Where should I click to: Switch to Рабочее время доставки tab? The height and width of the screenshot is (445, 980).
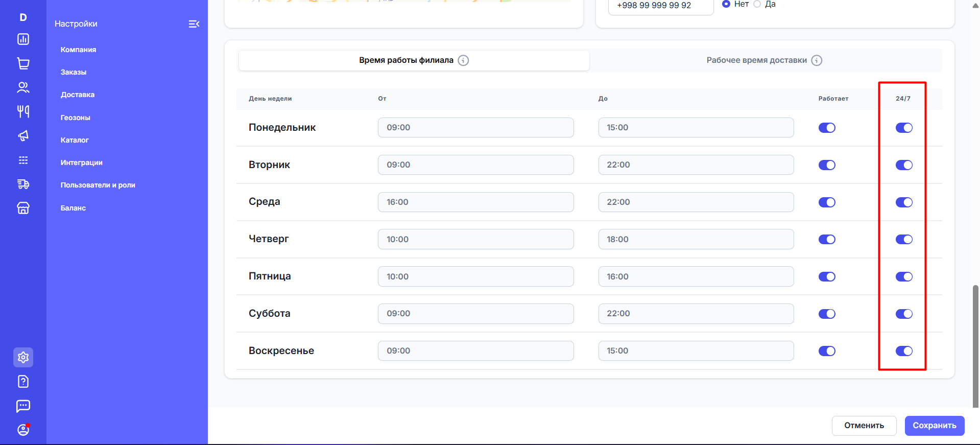[x=763, y=60]
